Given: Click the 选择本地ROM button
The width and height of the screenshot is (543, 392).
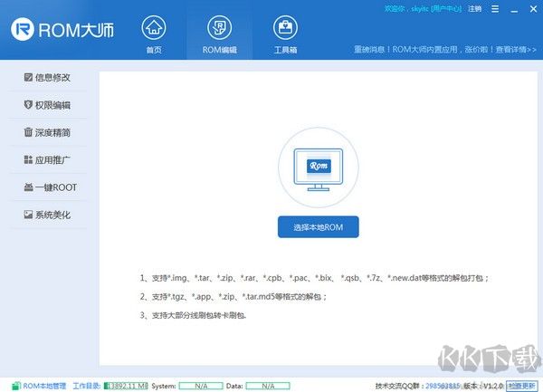Looking at the screenshot, I should [x=319, y=227].
